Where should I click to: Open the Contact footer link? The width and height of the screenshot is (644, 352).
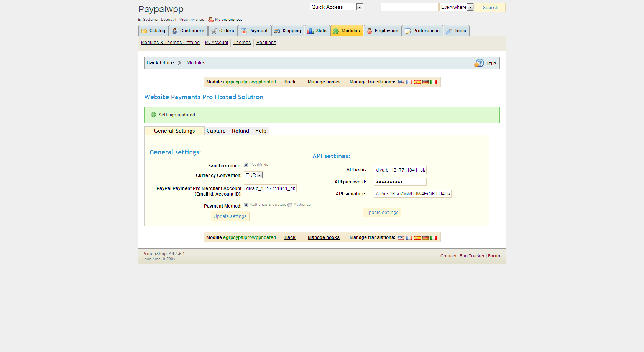pos(449,256)
